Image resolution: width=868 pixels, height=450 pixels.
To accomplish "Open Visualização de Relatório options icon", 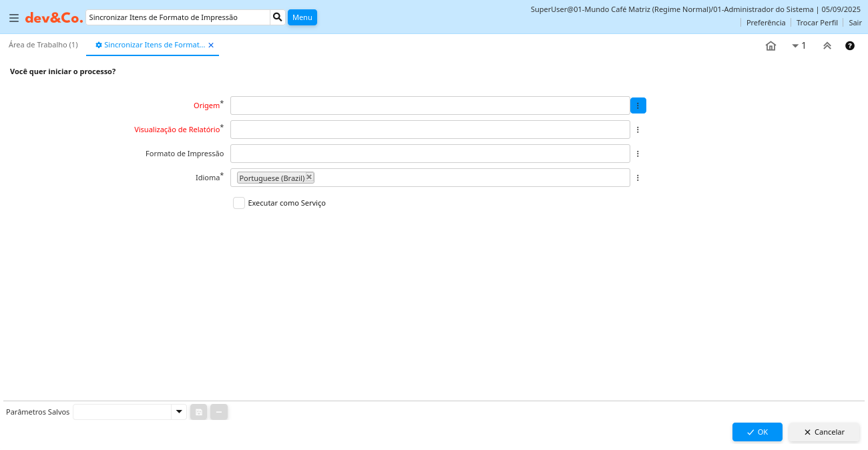I will coord(638,130).
